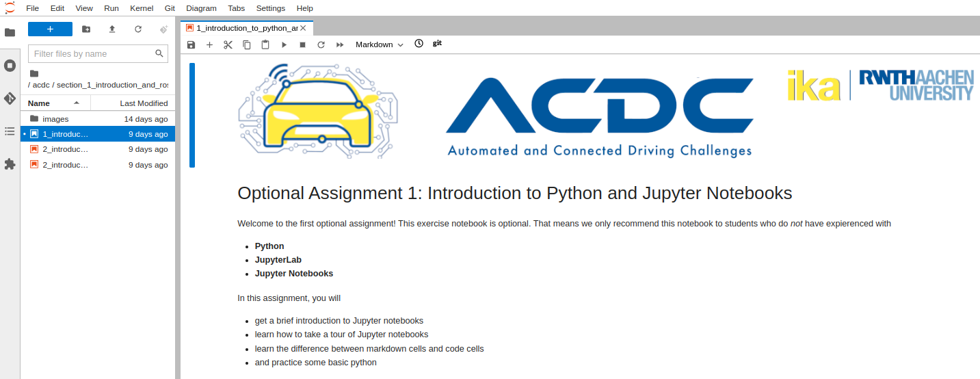Viewport: 980px width, 379px height.
Task: Click "and practice some basic python" bullet
Action: point(316,363)
